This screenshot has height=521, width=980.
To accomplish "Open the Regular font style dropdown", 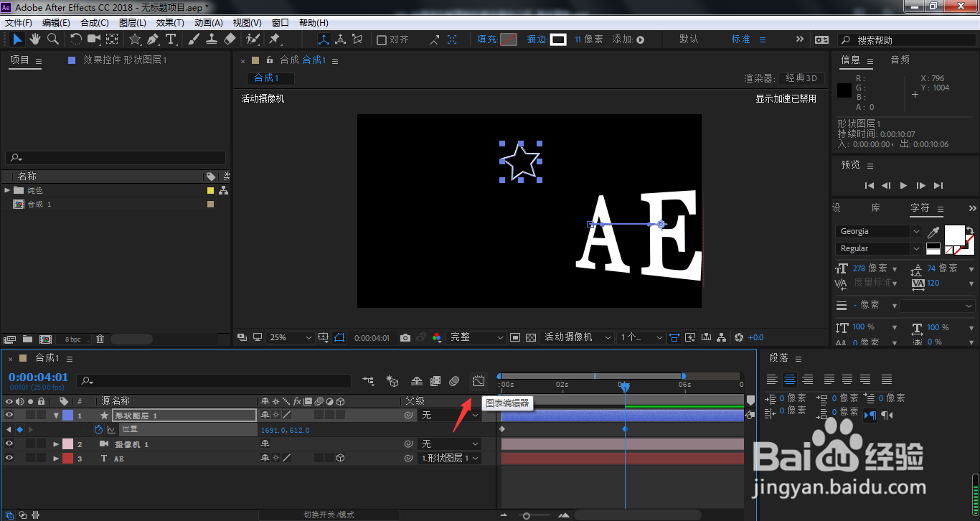I will [879, 248].
